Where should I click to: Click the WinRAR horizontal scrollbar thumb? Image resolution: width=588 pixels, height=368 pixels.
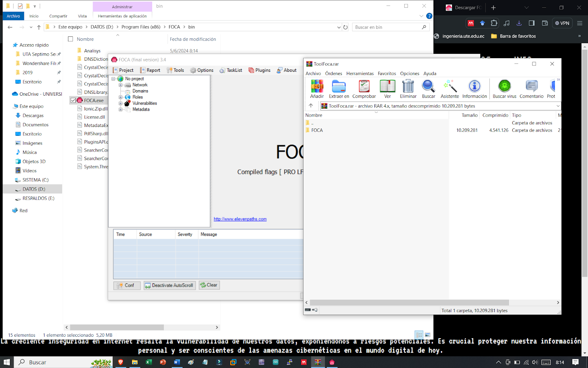[409, 302]
